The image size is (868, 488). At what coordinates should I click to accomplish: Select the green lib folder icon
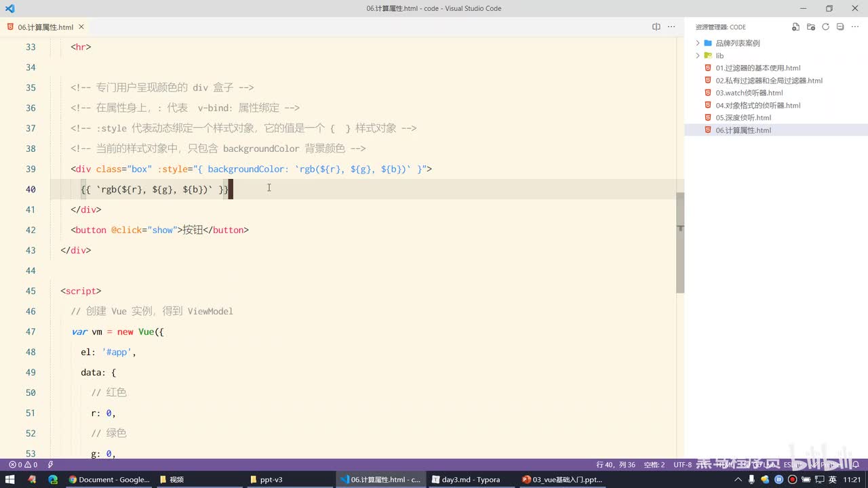708,56
